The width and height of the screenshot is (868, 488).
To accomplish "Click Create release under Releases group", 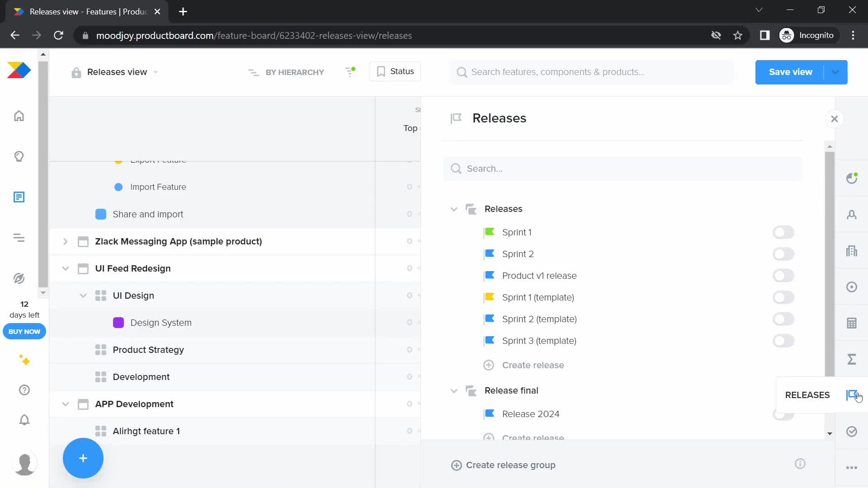I will 524,365.
